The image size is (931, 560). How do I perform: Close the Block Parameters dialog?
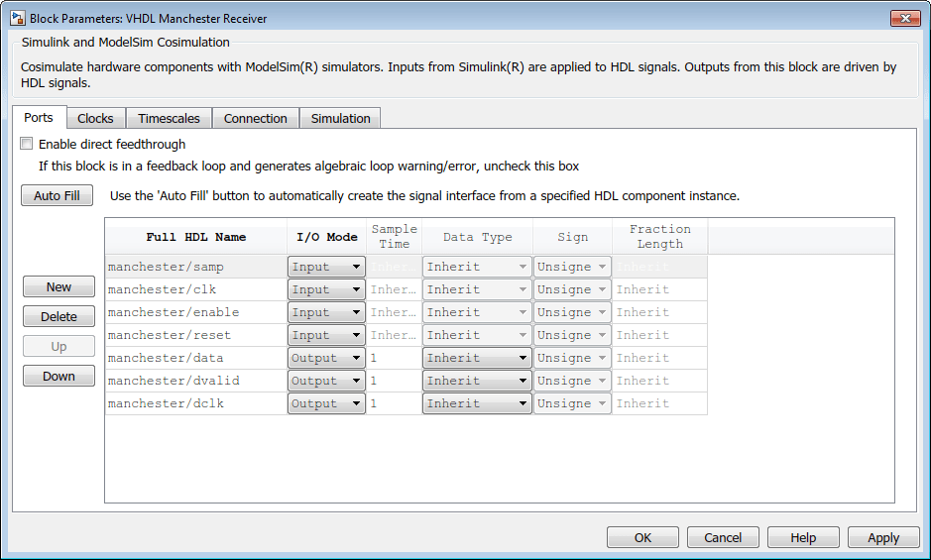tap(905, 19)
